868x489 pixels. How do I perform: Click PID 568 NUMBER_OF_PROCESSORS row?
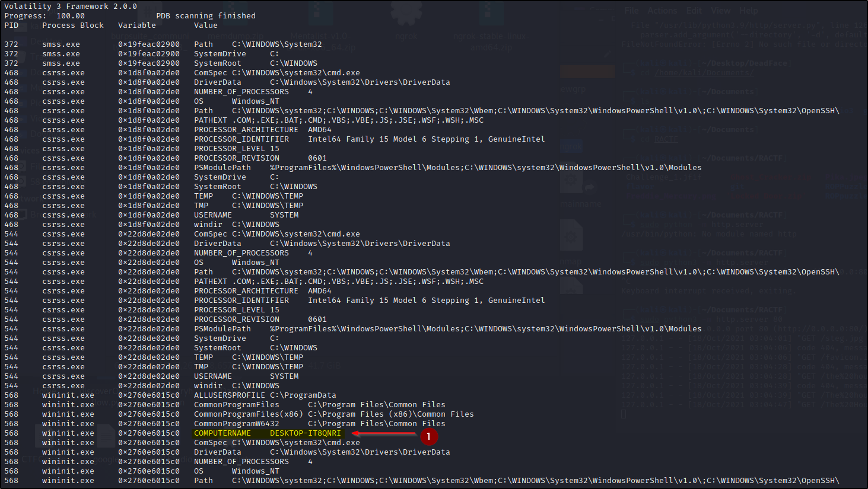[x=158, y=462]
